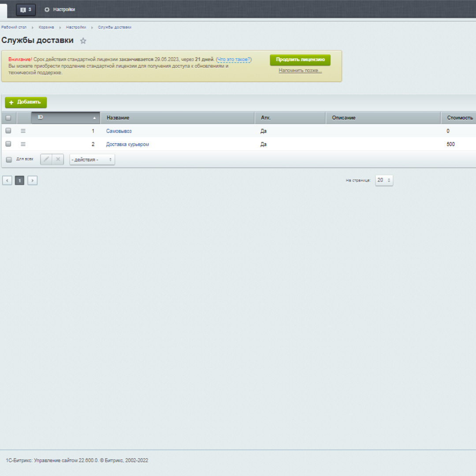
Task: Open the Доставка курьером link
Action: (x=127, y=145)
